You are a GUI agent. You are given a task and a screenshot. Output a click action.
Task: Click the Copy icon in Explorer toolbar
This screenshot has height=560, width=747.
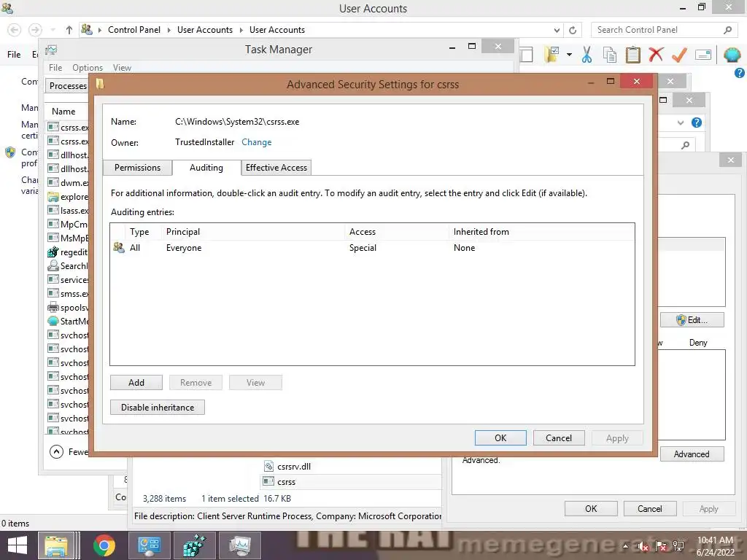tap(610, 55)
